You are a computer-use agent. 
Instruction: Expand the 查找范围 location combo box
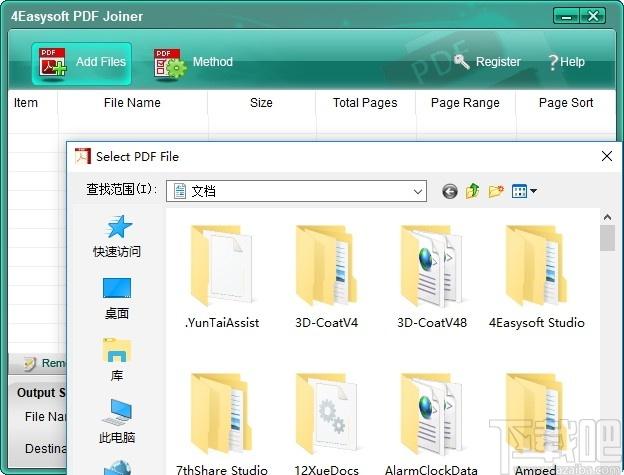click(x=417, y=191)
